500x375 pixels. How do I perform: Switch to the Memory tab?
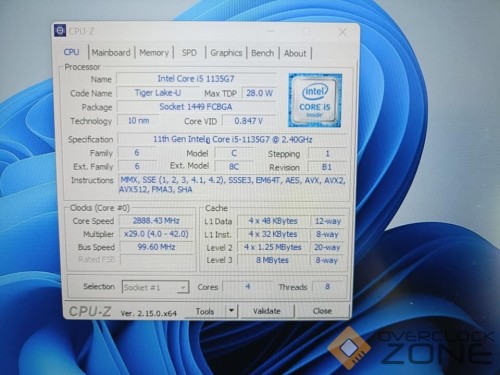[x=154, y=53]
